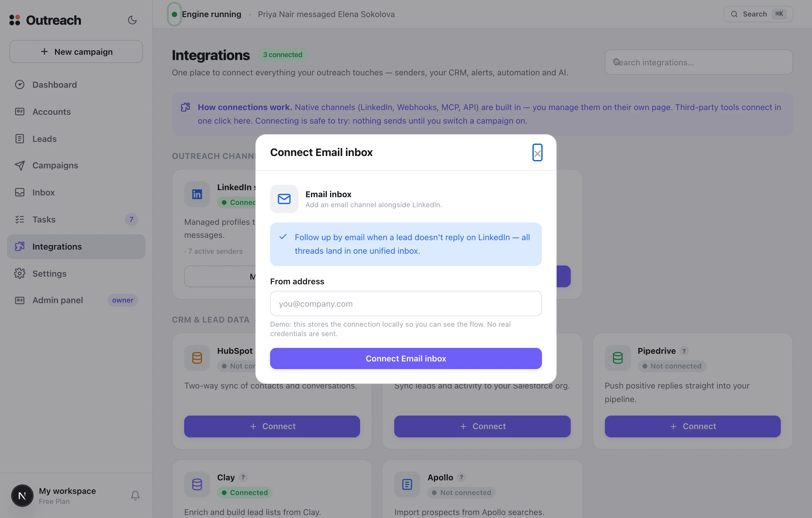
Task: Go to Accounts page
Action: [76, 112]
